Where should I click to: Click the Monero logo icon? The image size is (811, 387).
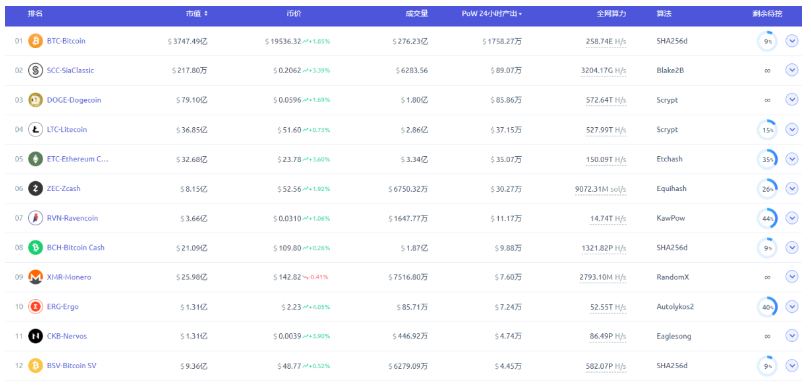click(35, 277)
